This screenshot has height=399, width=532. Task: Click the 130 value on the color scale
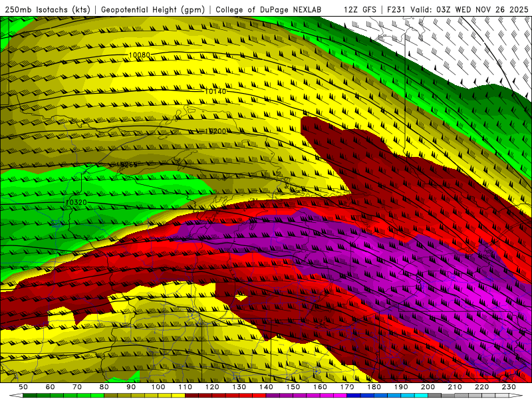click(239, 387)
